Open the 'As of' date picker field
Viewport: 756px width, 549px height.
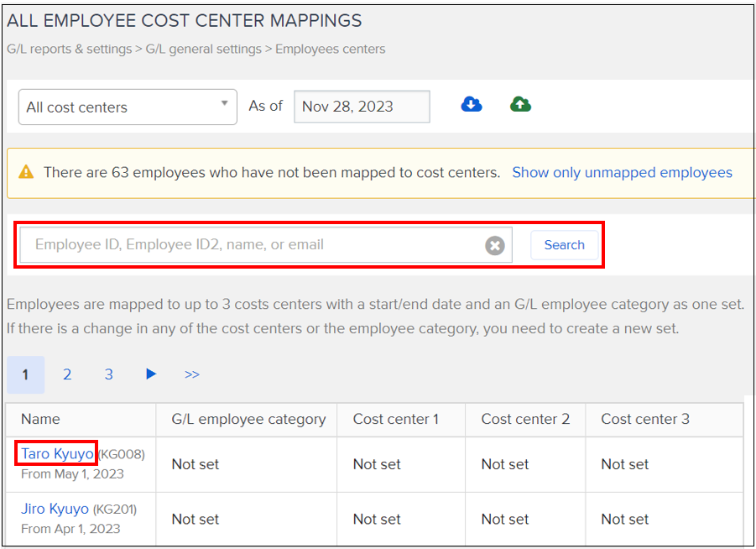pyautogui.click(x=362, y=106)
